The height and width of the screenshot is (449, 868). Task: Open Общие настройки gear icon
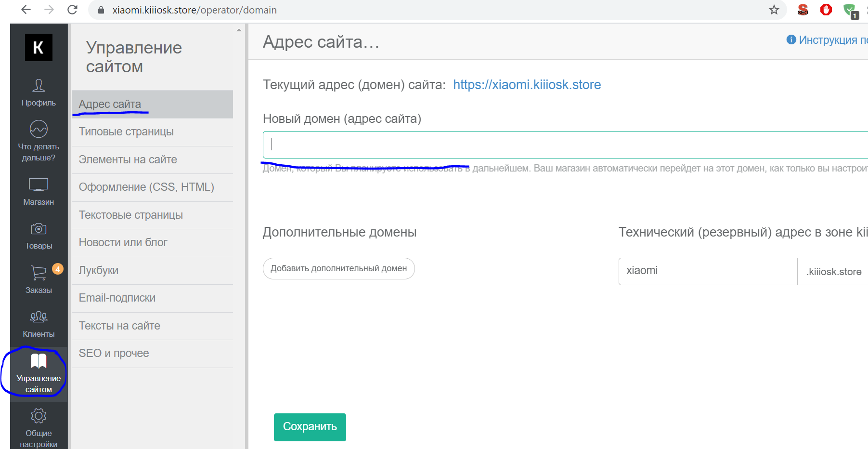click(39, 416)
